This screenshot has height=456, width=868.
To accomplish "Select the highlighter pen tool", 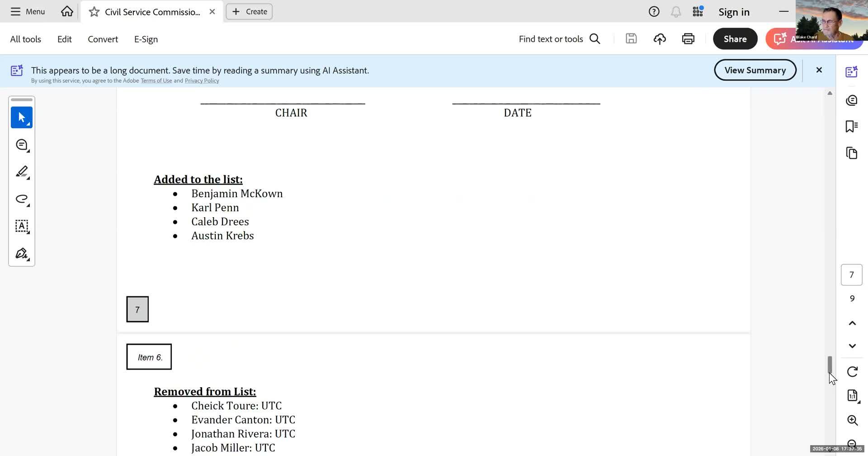I will [x=22, y=172].
